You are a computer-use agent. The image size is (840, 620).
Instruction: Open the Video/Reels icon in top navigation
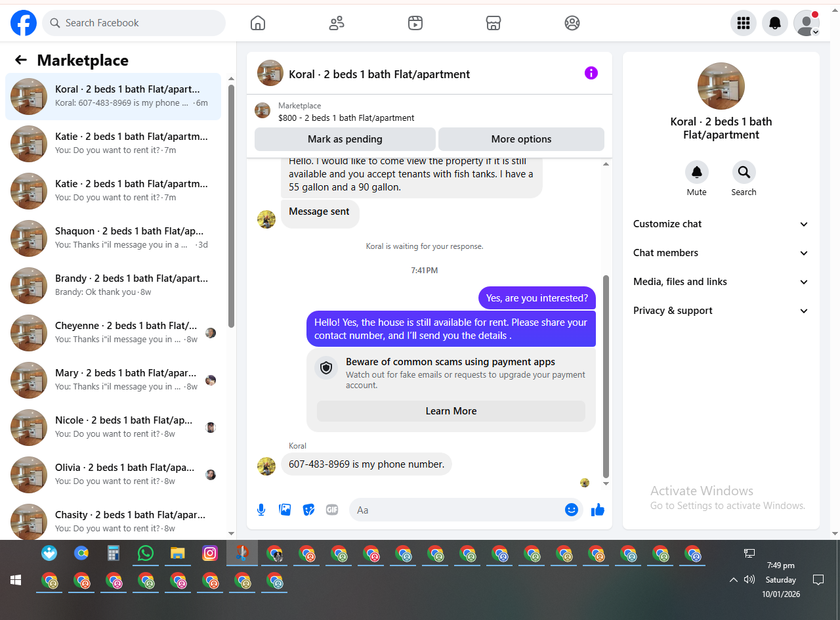tap(415, 23)
